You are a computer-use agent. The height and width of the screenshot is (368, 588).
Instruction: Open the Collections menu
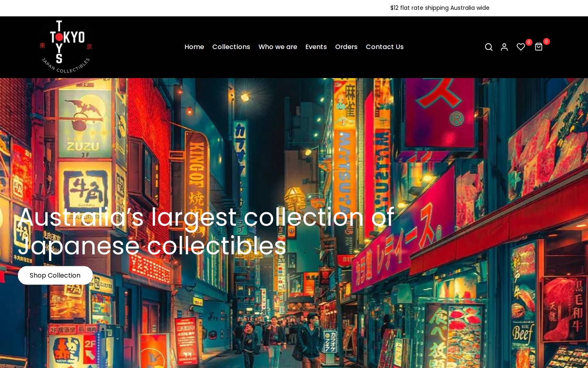tap(231, 47)
